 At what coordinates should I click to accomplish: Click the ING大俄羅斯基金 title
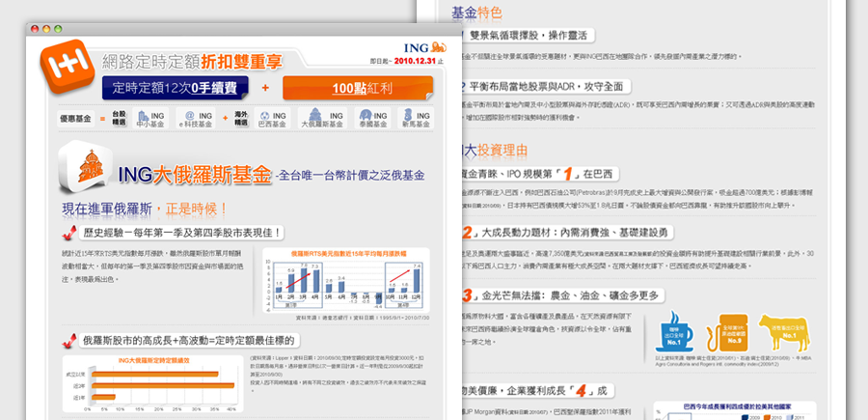(196, 175)
